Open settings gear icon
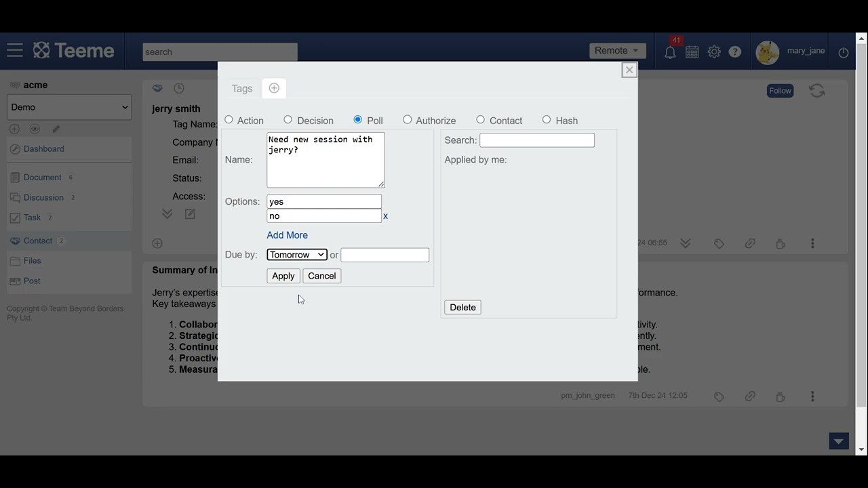 714,52
